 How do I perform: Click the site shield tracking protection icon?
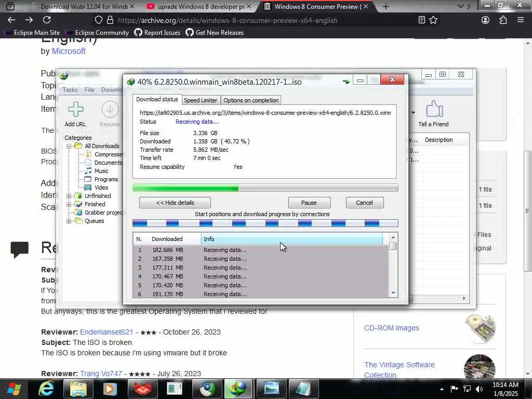[x=98, y=20]
